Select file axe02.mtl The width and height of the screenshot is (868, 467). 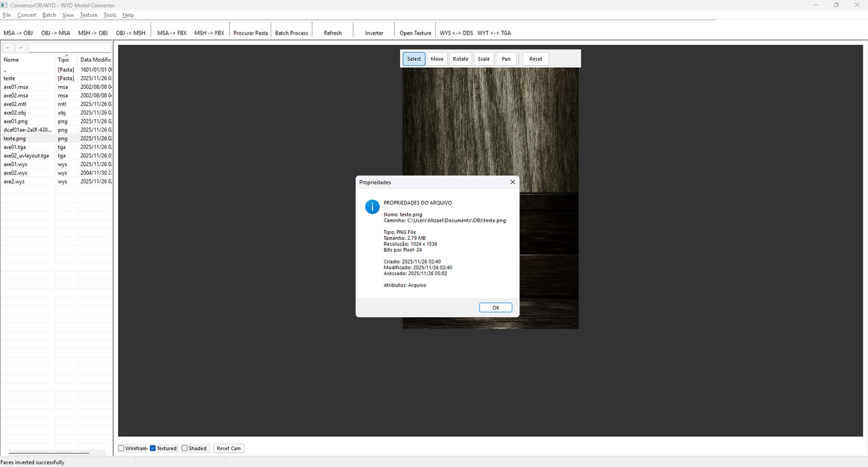point(56,104)
